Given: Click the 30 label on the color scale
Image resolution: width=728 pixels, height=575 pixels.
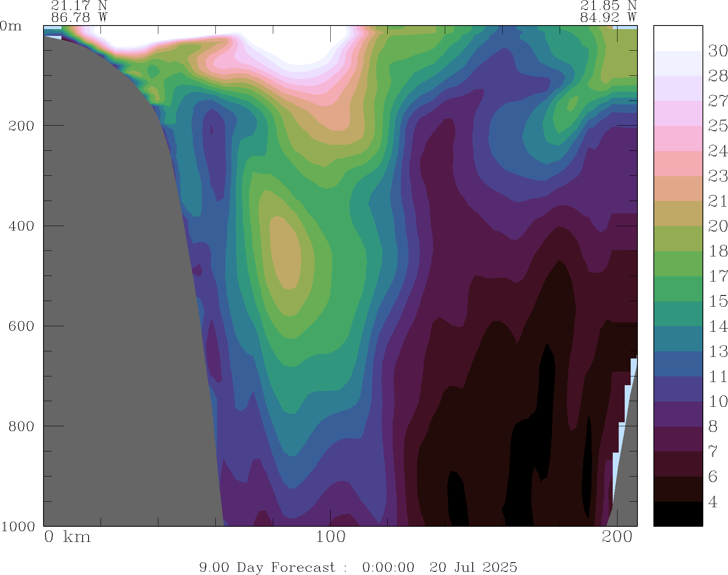Looking at the screenshot, I should click(x=718, y=51).
